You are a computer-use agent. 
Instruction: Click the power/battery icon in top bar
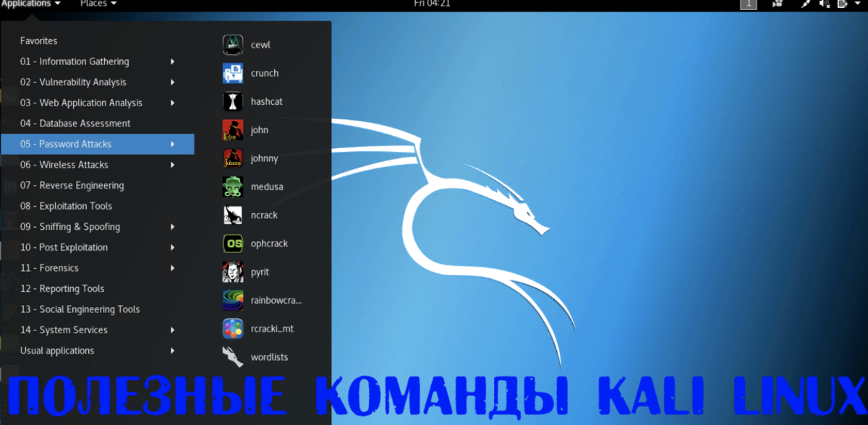coord(843,4)
